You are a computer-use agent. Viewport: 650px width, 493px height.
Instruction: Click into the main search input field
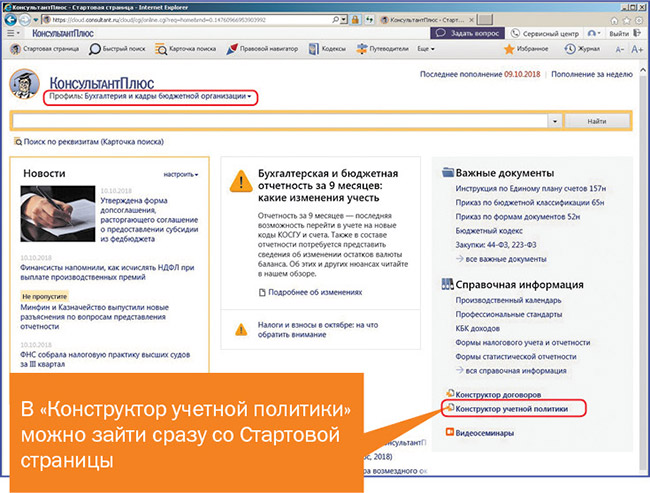click(x=280, y=121)
